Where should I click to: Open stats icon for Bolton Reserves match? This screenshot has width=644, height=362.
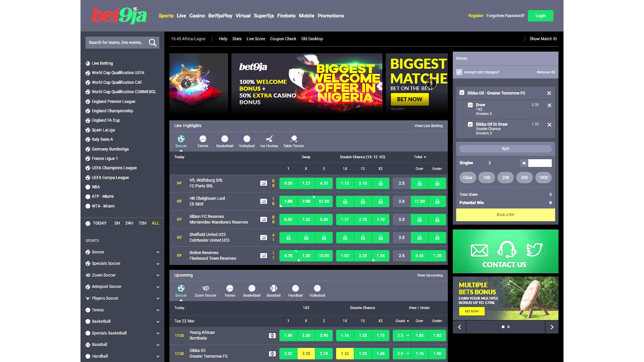264,256
